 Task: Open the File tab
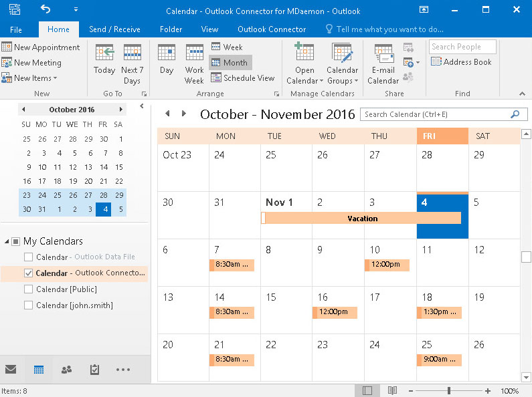[x=16, y=30]
